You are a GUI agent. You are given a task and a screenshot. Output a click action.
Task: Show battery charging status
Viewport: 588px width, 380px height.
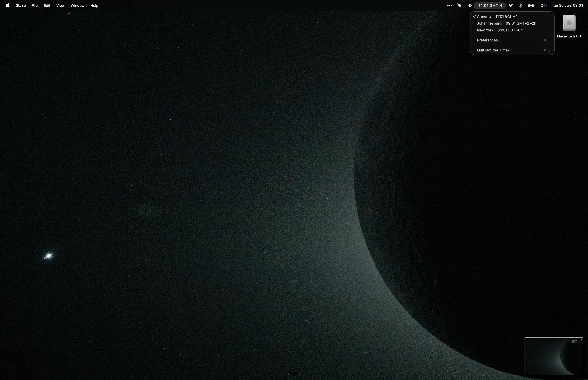point(531,5)
